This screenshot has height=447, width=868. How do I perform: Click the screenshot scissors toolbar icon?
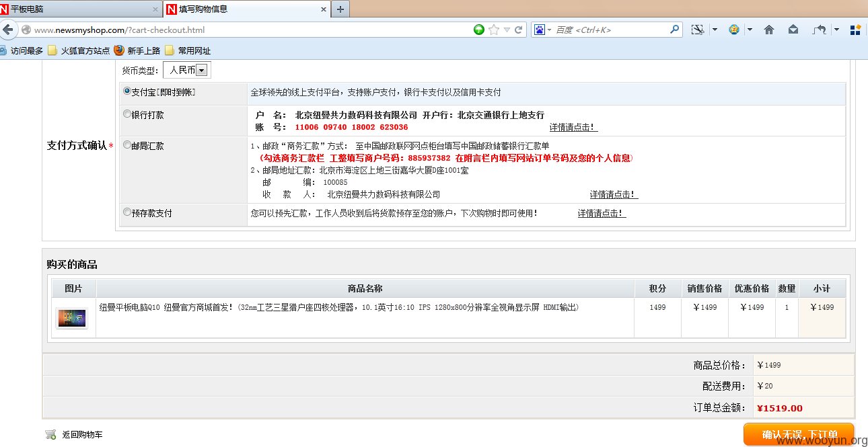(x=698, y=30)
